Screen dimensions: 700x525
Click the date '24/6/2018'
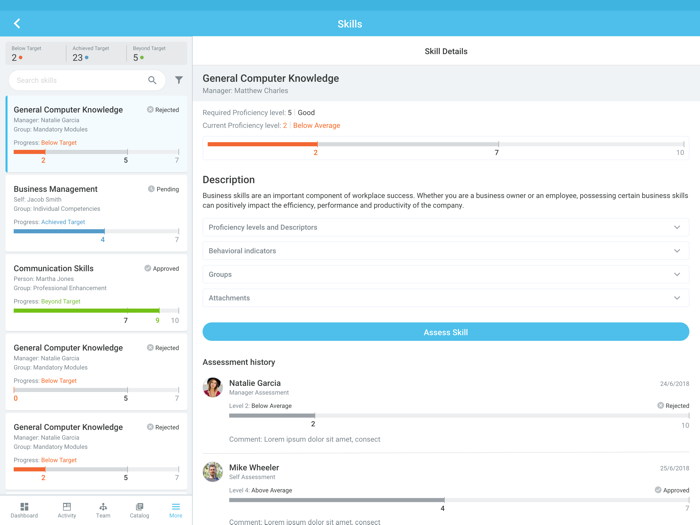674,383
